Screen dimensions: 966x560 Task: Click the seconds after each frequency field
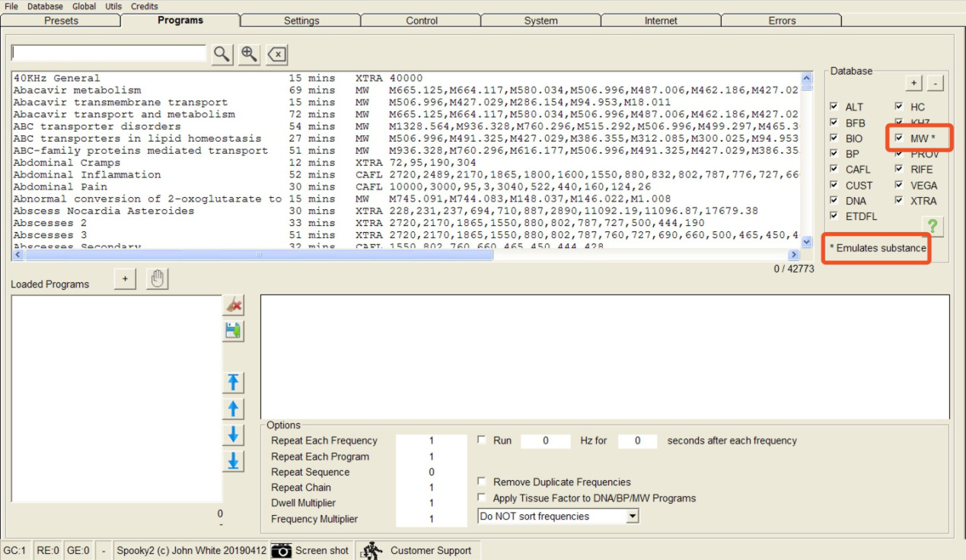637,441
